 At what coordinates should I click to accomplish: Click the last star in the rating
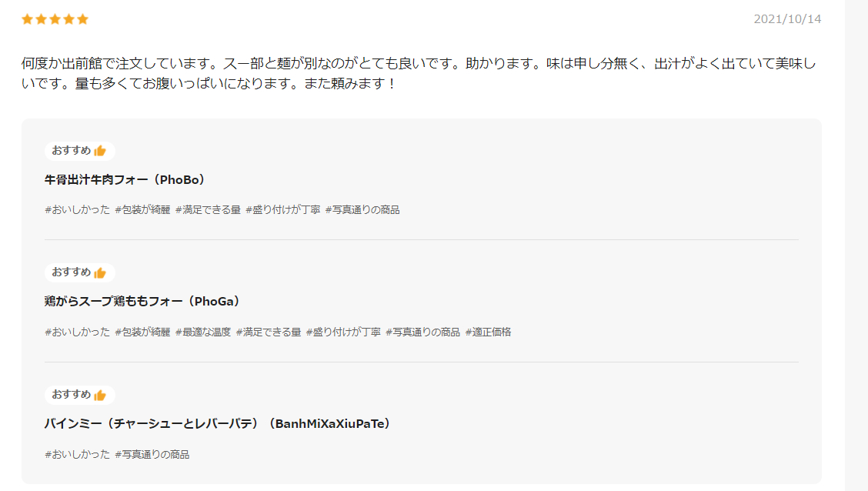[82, 19]
